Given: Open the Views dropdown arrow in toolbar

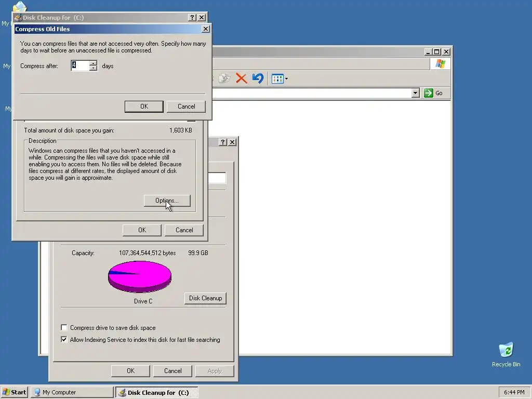Looking at the screenshot, I should pos(286,79).
